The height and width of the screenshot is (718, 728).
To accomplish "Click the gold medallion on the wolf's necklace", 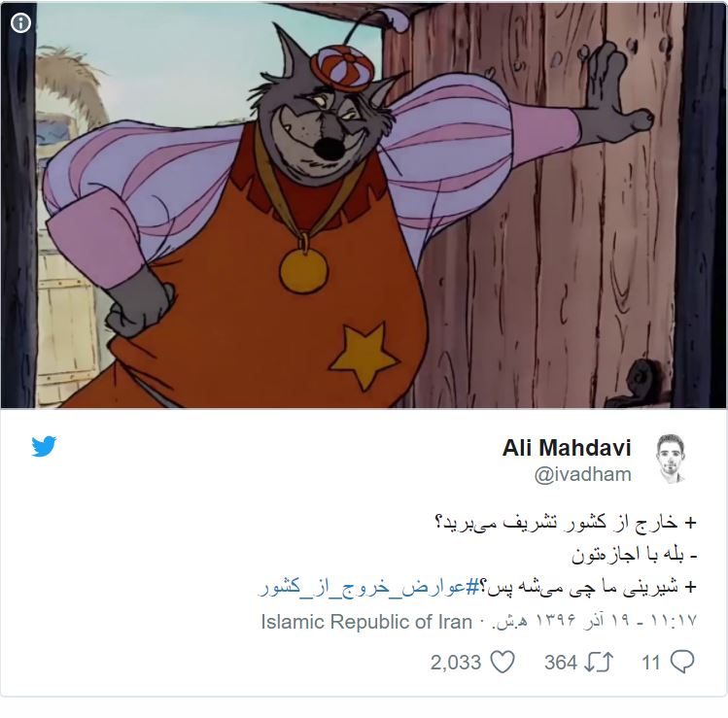I will (303, 270).
